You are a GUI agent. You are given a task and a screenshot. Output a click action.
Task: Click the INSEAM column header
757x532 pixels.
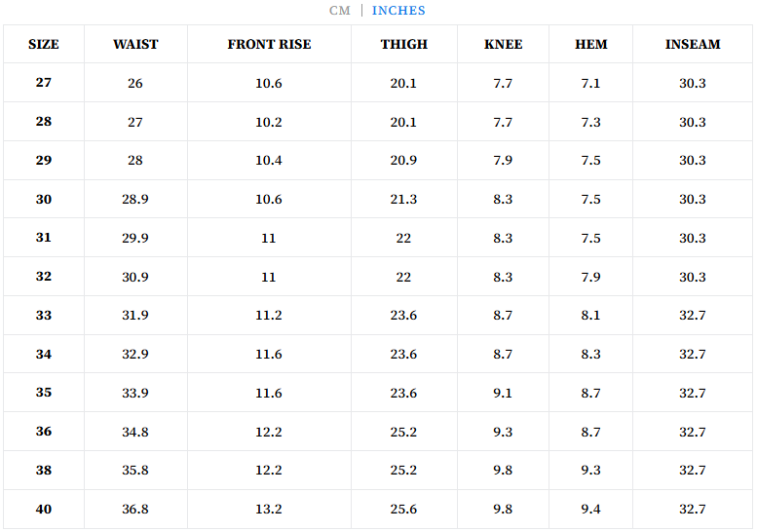693,45
